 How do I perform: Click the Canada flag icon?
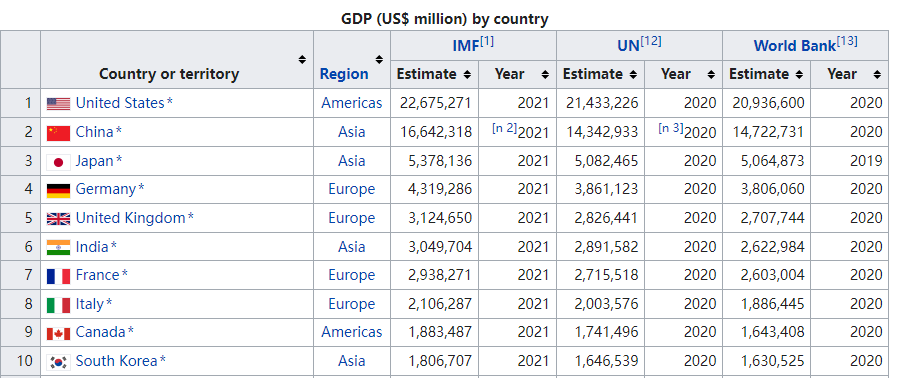[58, 333]
